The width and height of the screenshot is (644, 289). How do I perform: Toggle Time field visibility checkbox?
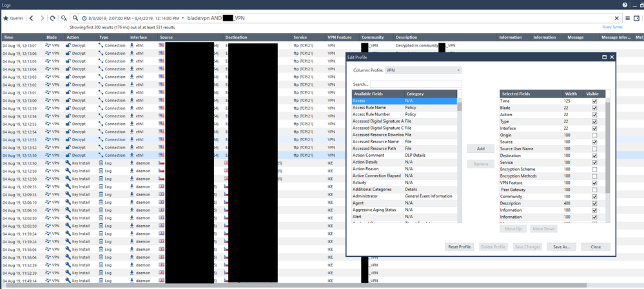point(594,101)
